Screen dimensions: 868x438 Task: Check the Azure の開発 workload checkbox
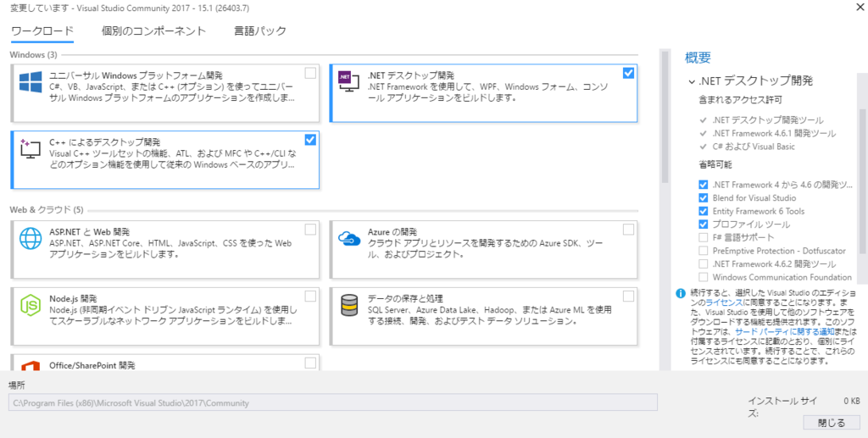click(x=628, y=230)
